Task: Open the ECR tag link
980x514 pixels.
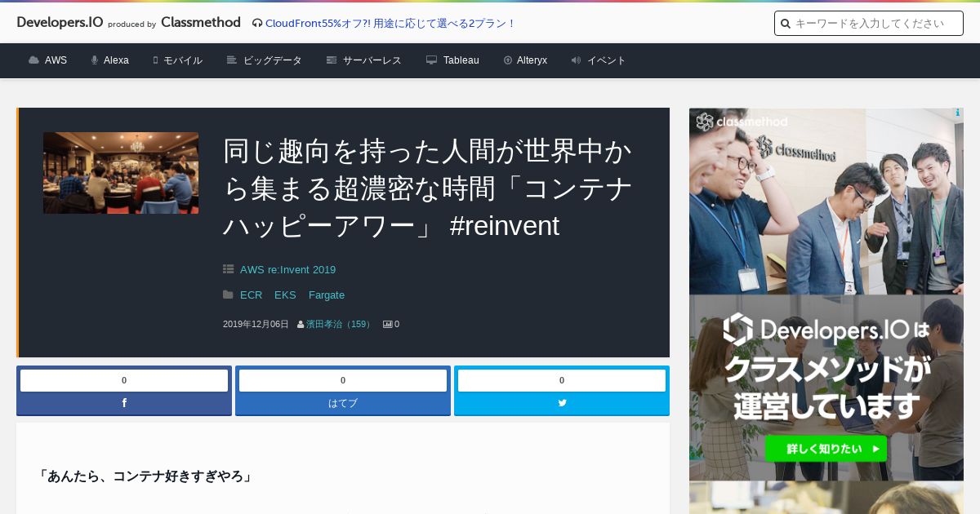Action: click(251, 295)
